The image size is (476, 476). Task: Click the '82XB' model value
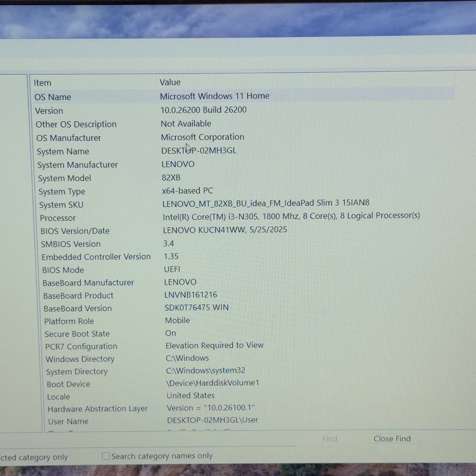tap(171, 177)
